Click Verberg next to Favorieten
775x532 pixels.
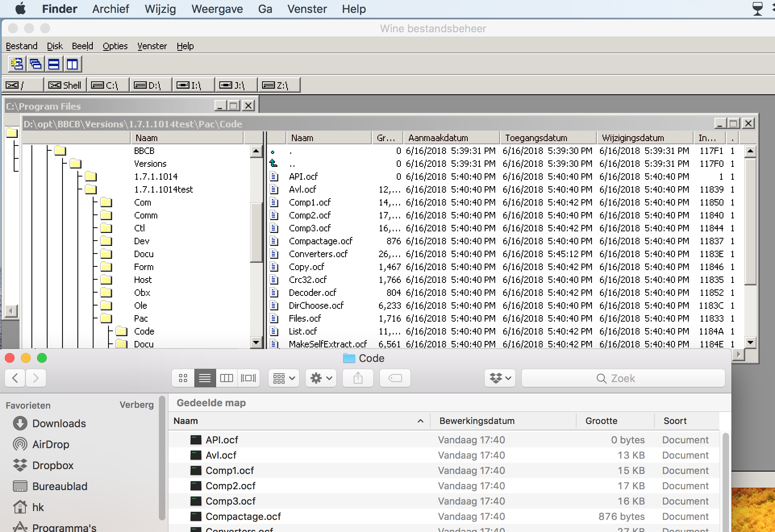[136, 405]
